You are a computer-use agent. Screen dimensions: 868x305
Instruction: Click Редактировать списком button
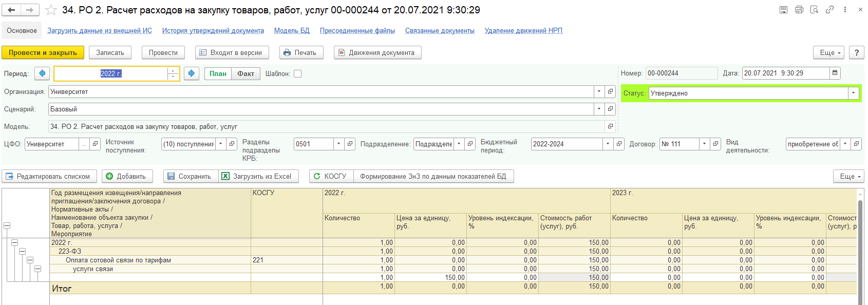[49, 176]
